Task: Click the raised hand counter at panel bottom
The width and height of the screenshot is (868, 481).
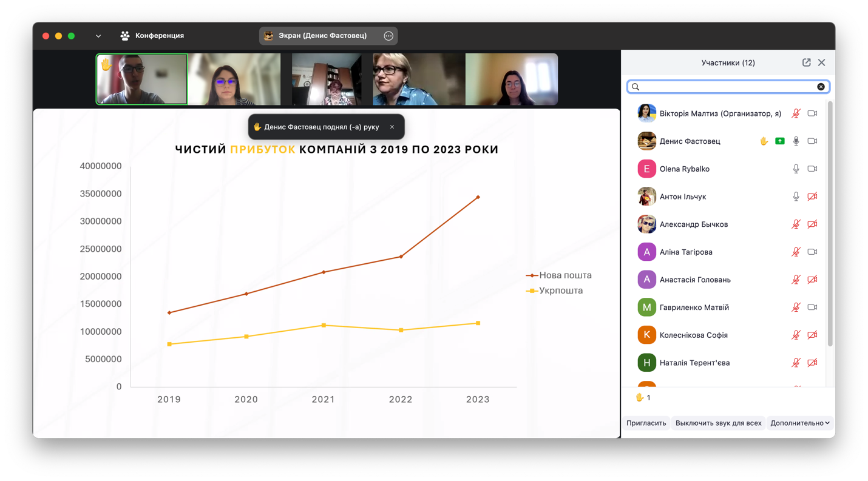Action: pyautogui.click(x=643, y=398)
